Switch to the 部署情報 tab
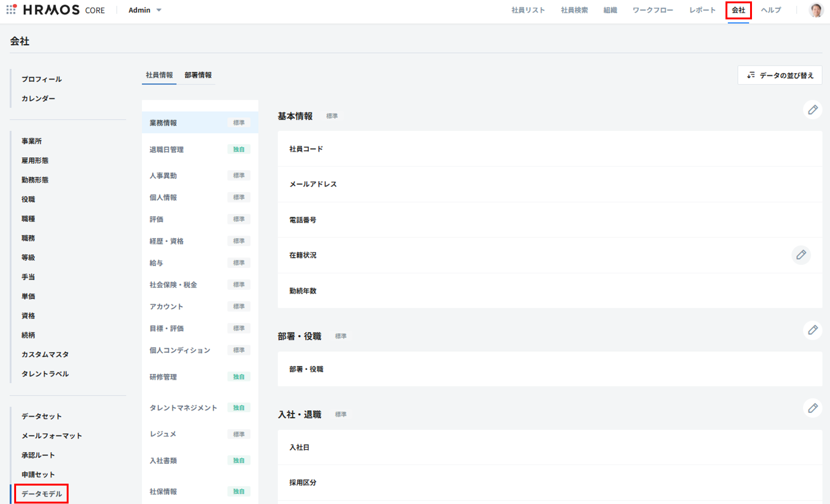Screen dimensions: 830x504 coord(198,75)
